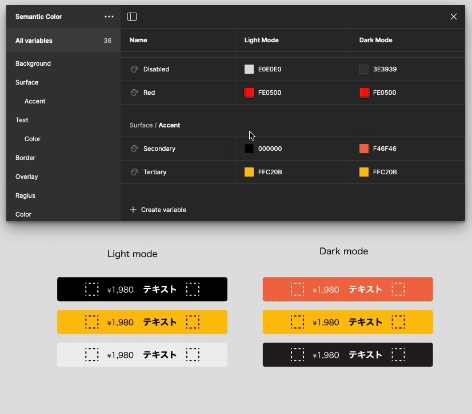Click the Semantic Color collection title
Viewport: 472px width, 414px height.
(x=39, y=17)
